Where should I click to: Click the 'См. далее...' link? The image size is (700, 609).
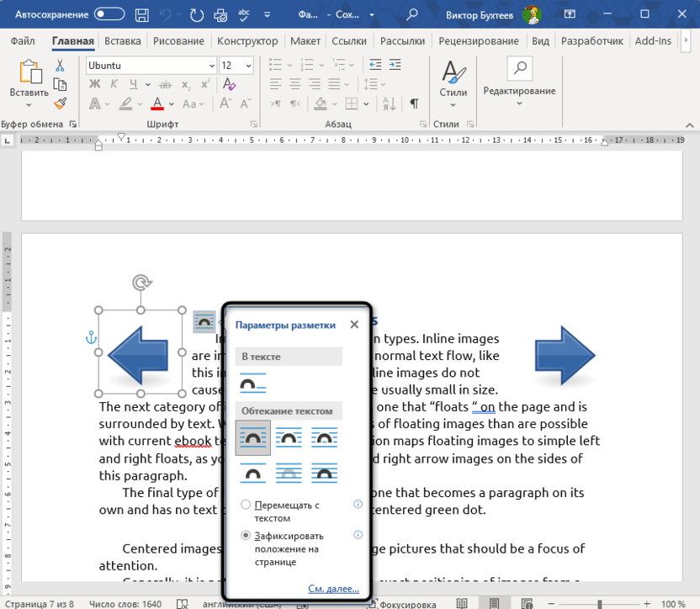[x=333, y=589]
